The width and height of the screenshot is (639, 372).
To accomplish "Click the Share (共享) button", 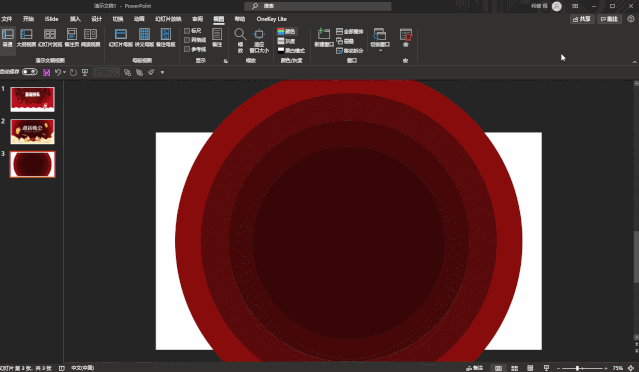I will [x=582, y=19].
